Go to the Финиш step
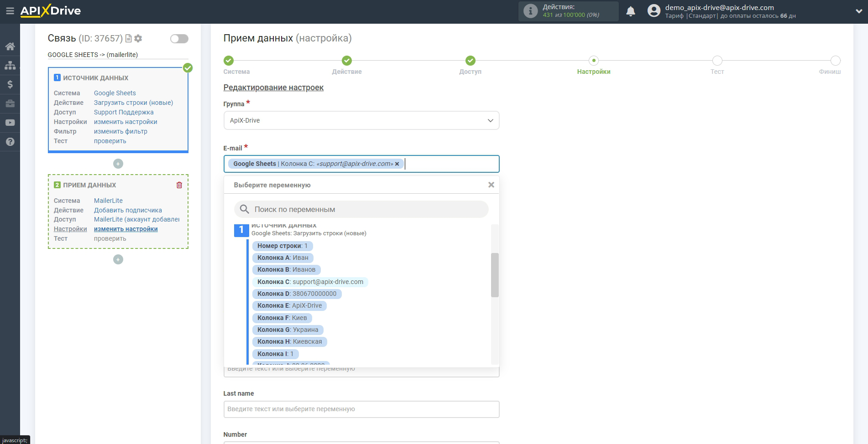The image size is (868, 444). point(836,61)
